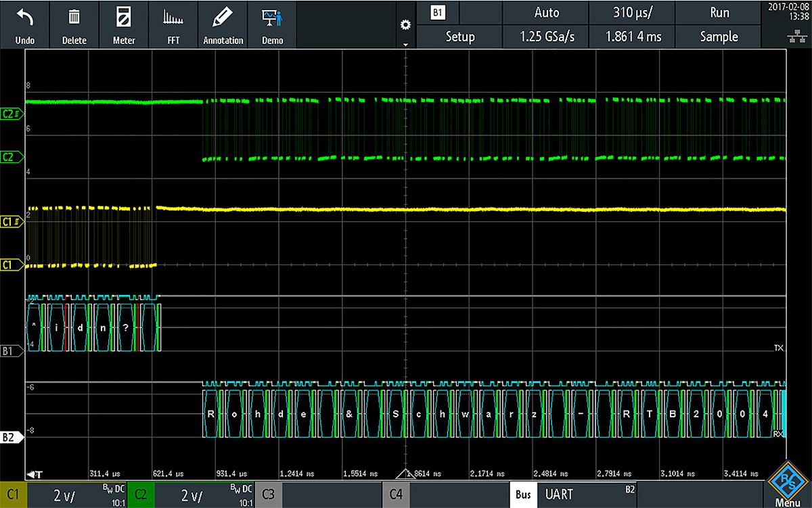This screenshot has width=812, height=508.
Task: Click the trigger position marker above the timeline
Action: coord(405,474)
